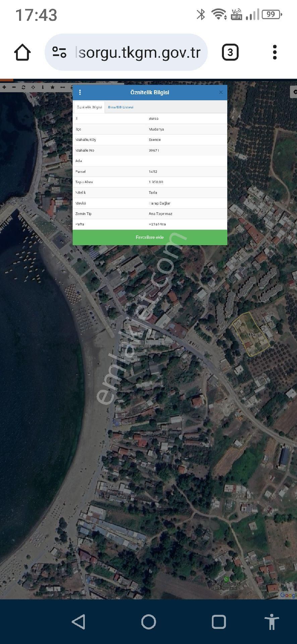Click the Ada row label
The height and width of the screenshot is (644, 297).
(79, 161)
